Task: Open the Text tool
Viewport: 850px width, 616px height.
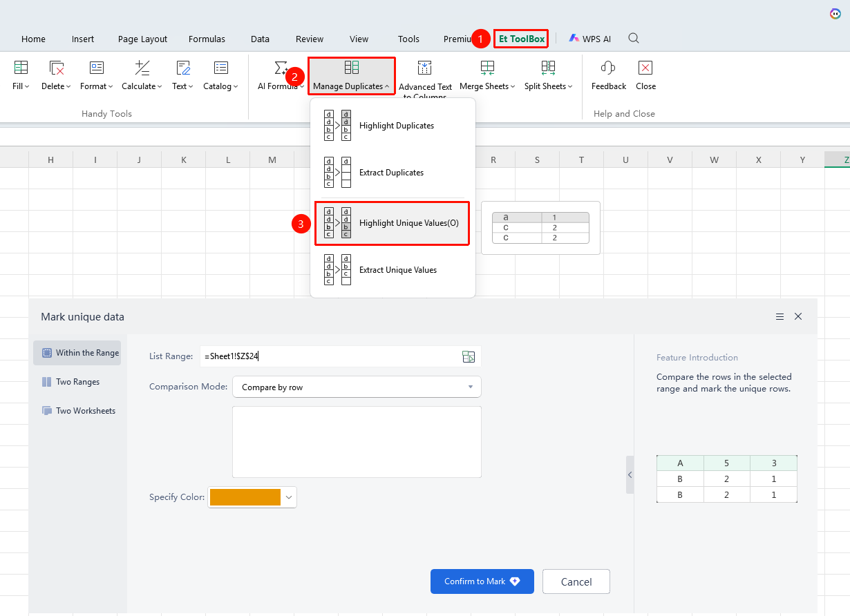Action: click(183, 75)
